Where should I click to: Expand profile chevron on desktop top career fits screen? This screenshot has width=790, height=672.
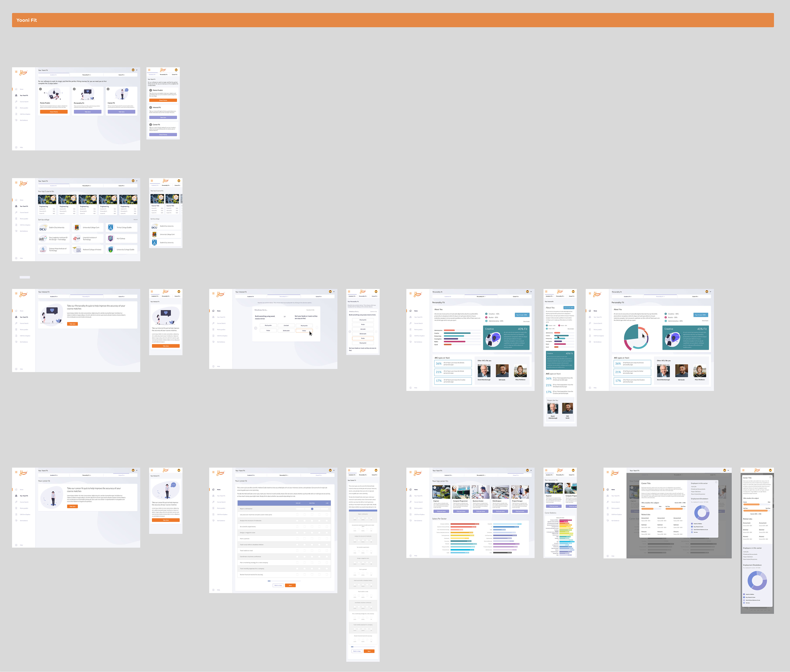click(531, 470)
